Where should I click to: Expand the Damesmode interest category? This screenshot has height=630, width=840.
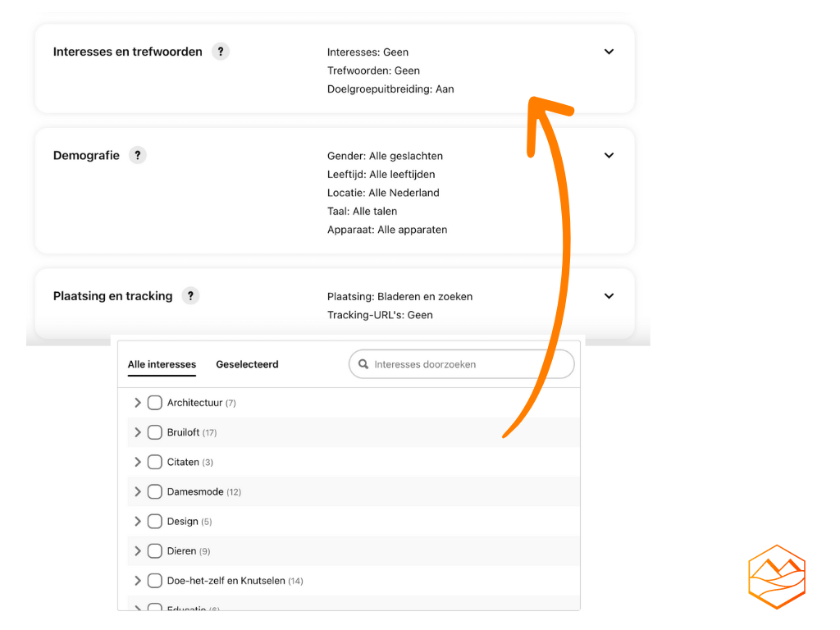tap(138, 491)
